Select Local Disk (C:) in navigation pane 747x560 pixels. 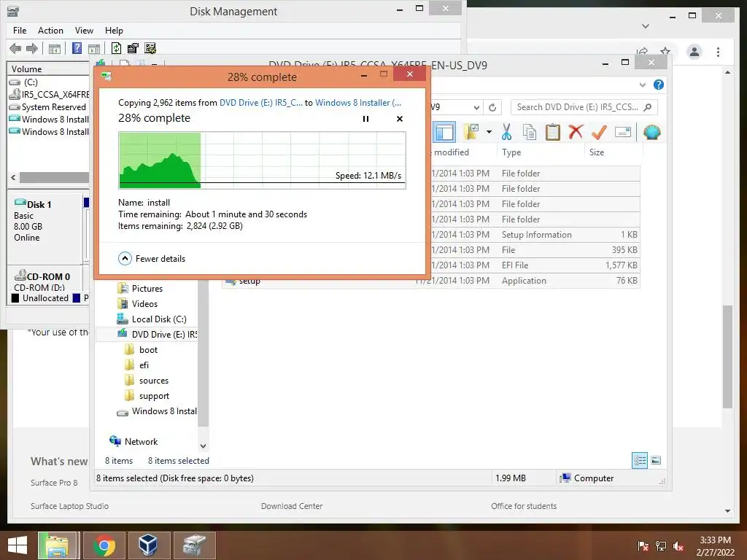point(158,319)
